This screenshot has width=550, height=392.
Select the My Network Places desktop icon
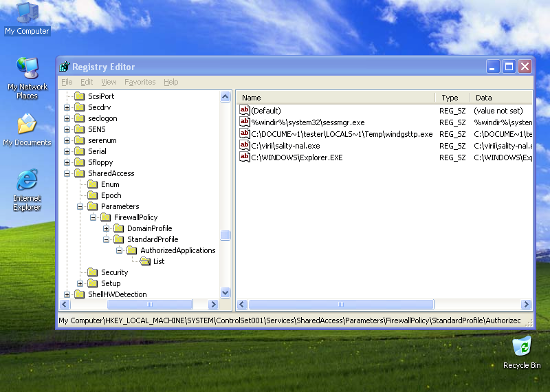click(x=27, y=78)
